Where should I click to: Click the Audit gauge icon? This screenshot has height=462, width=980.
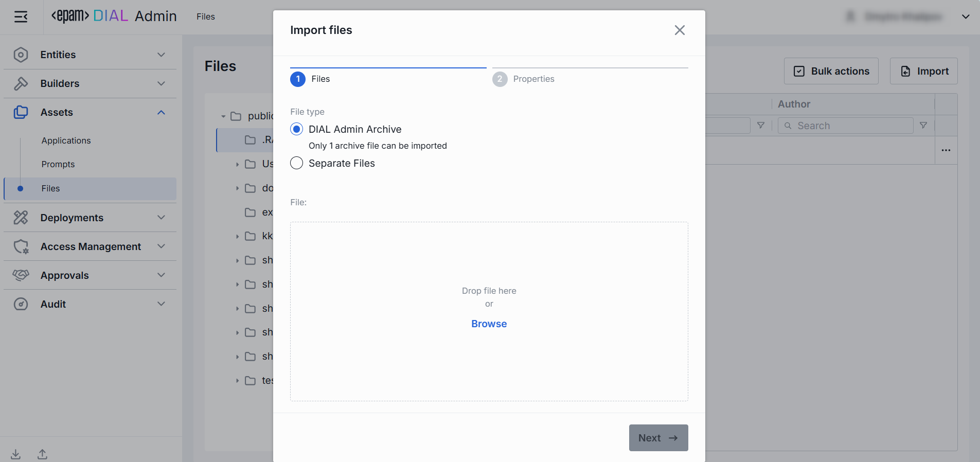click(21, 304)
